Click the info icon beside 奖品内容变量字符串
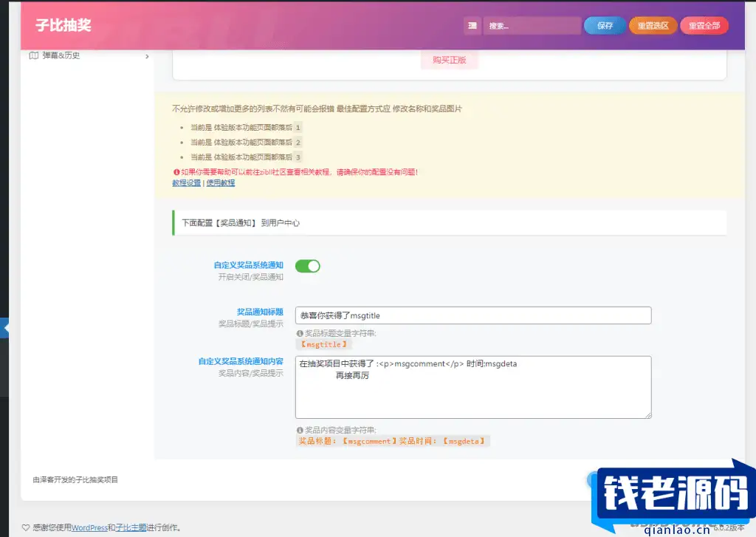The height and width of the screenshot is (537, 756). coord(300,430)
